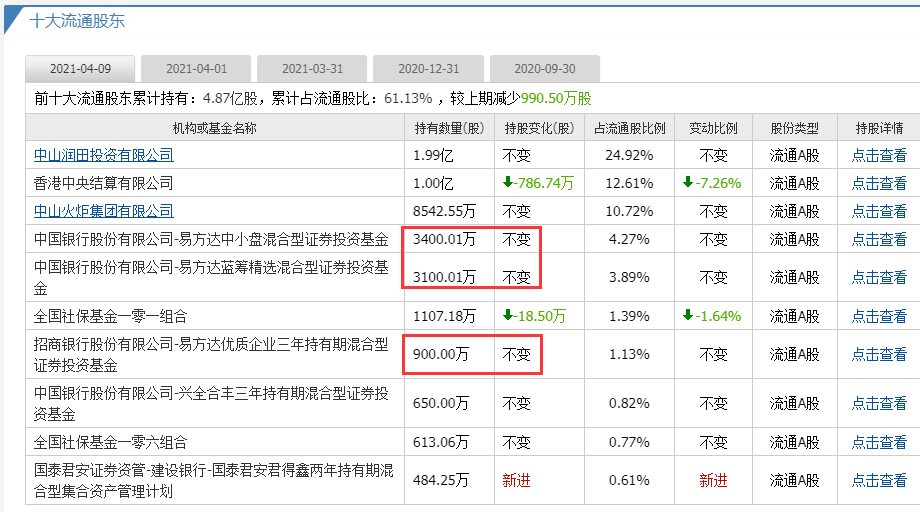Click the 484.25万 holding quantity cell
The image size is (920, 512).
pyautogui.click(x=449, y=480)
